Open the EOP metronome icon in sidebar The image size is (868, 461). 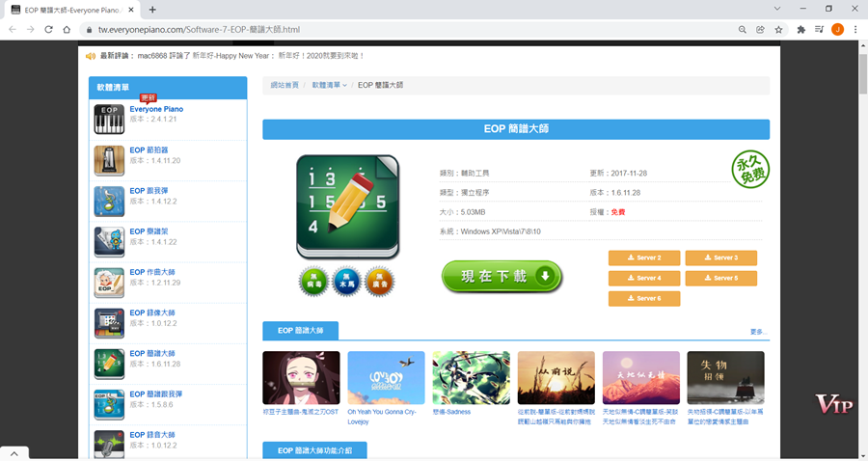[x=109, y=160]
